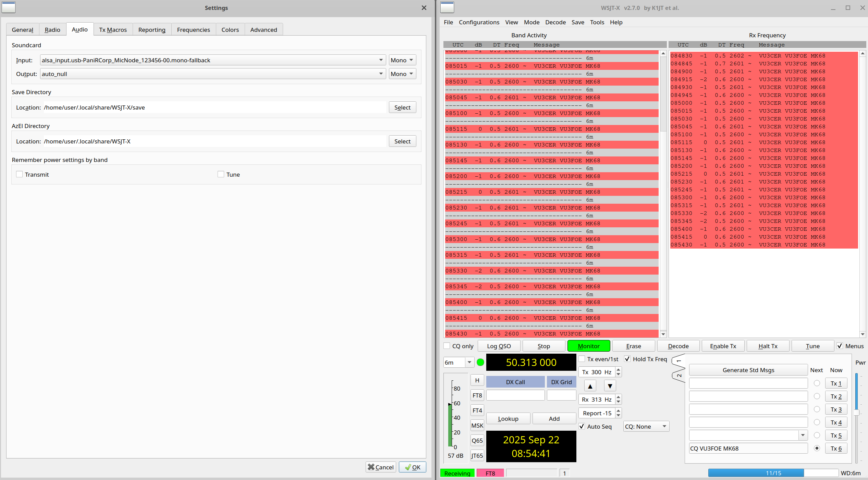Screen dimensions: 868x480
Task: Uncheck Hold Tx Freq
Action: (627, 359)
